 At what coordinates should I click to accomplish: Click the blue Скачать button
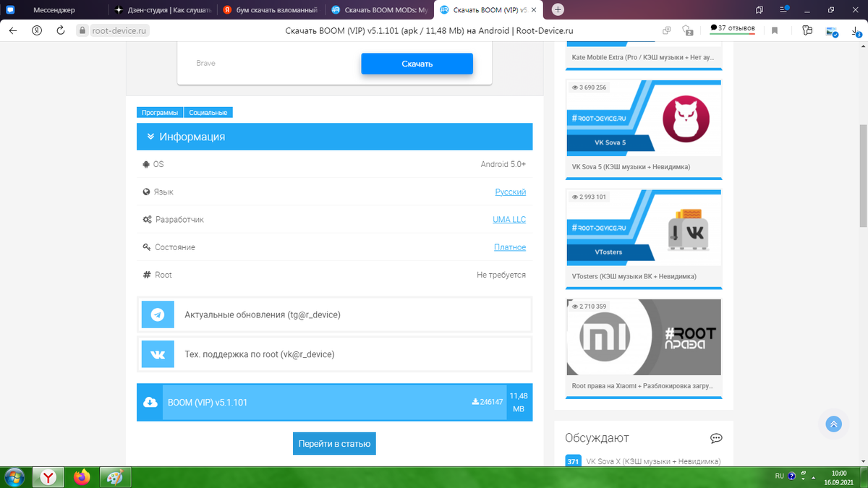pos(417,64)
